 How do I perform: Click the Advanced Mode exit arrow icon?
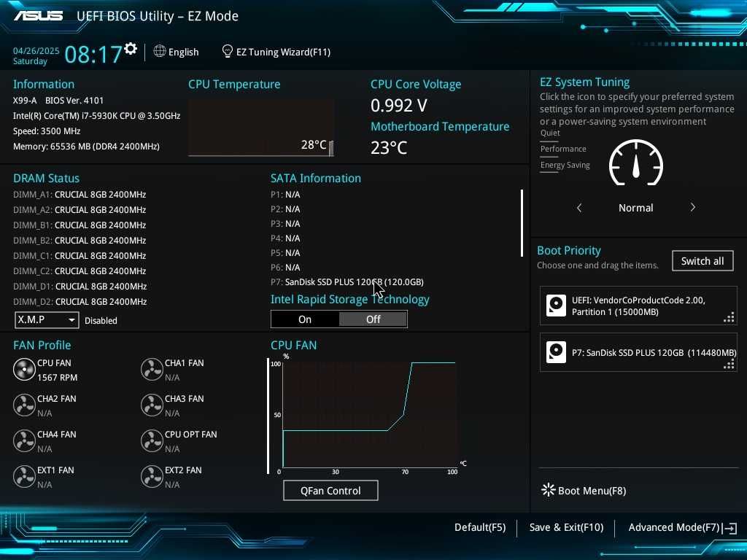[729, 528]
